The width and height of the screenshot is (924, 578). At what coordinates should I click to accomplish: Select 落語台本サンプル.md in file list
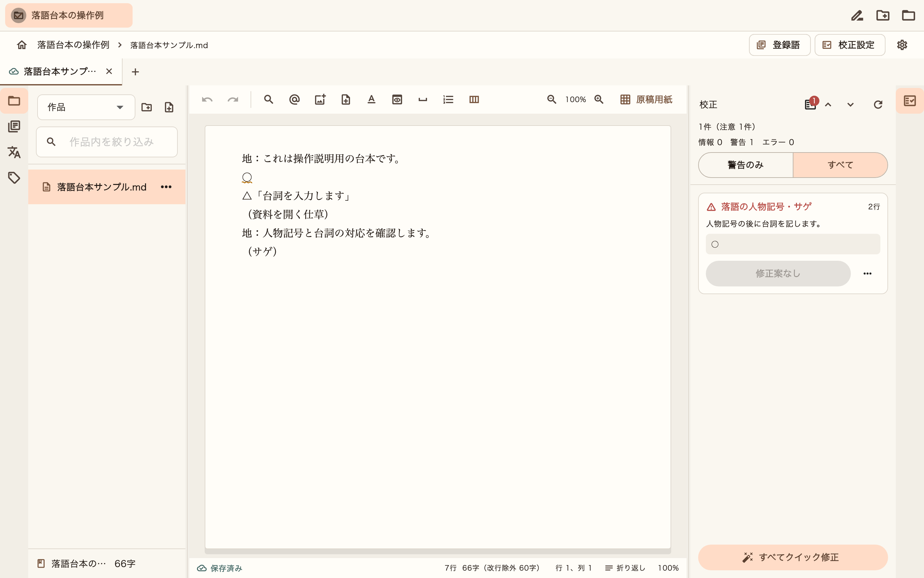point(107,187)
